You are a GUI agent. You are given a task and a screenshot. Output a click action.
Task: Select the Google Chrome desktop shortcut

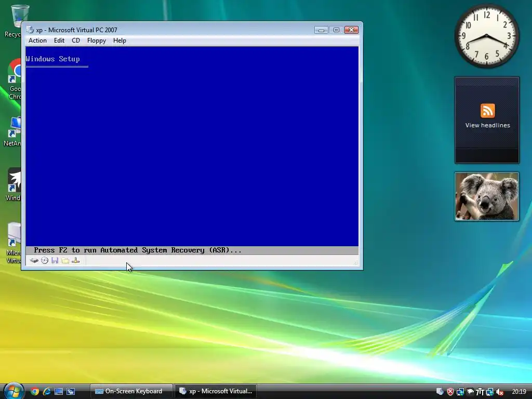pyautogui.click(x=14, y=79)
